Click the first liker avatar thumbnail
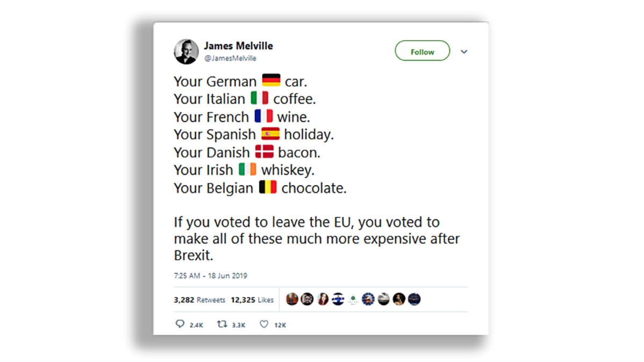 point(292,299)
